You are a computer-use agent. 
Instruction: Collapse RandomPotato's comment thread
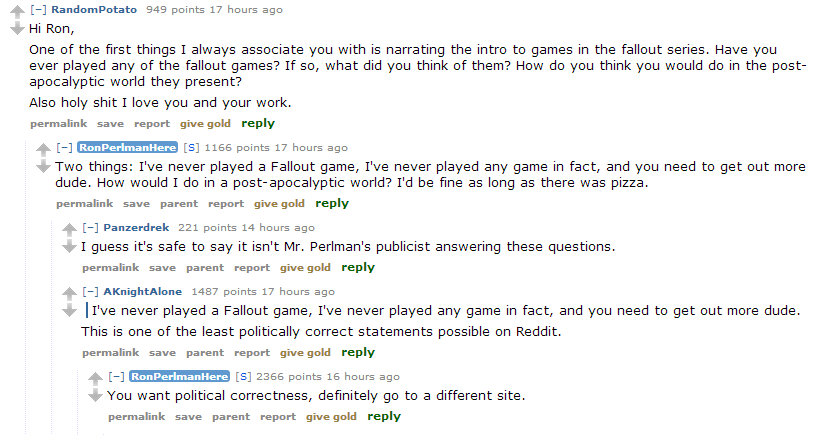click(x=39, y=10)
